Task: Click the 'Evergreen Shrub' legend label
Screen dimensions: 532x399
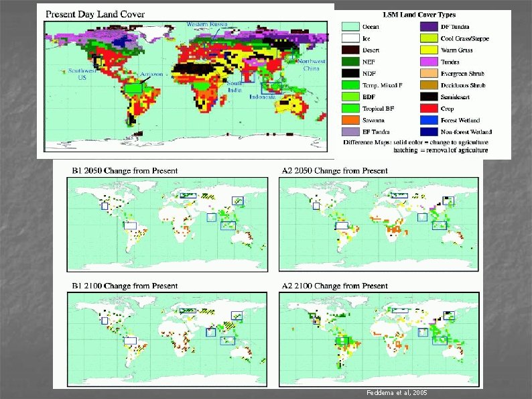Action: (x=462, y=74)
